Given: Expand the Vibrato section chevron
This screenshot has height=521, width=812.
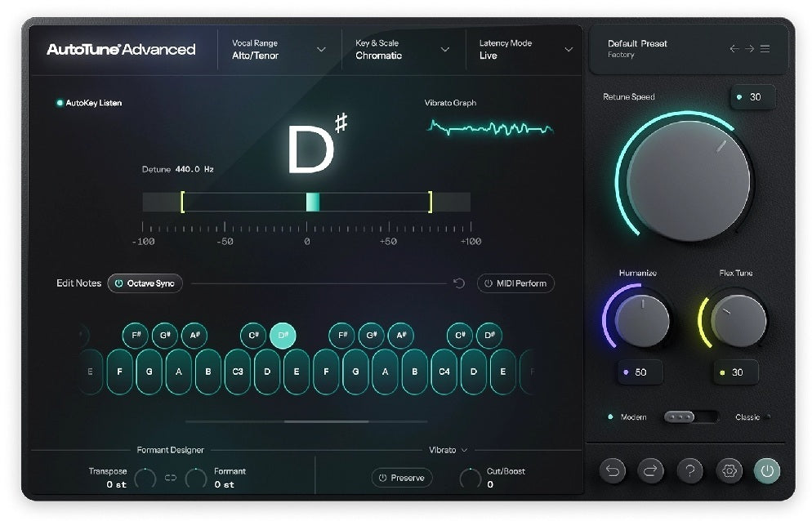Looking at the screenshot, I should 464,450.
